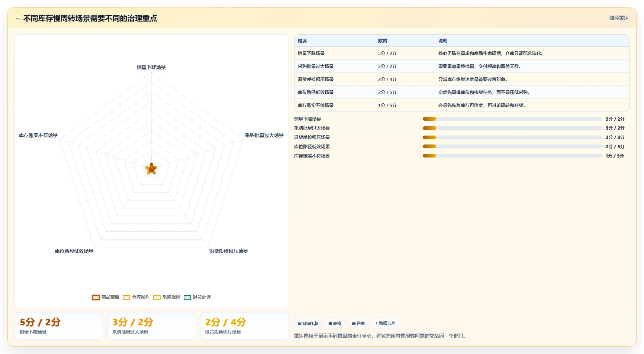Click the radar axis label 采购批量过大场景

click(264, 135)
